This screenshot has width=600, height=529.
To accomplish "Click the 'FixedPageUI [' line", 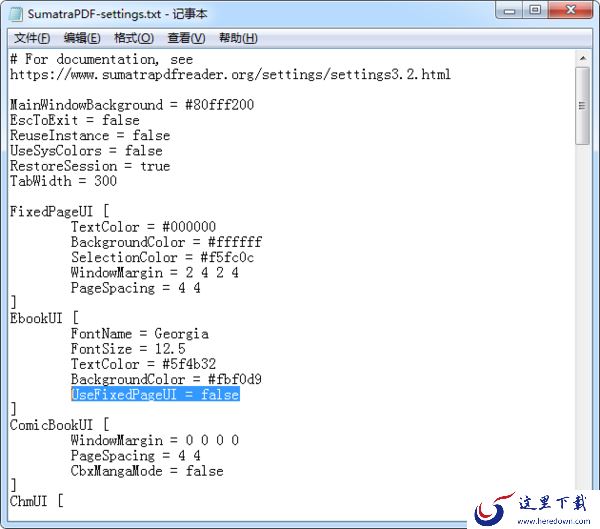I will [59, 212].
